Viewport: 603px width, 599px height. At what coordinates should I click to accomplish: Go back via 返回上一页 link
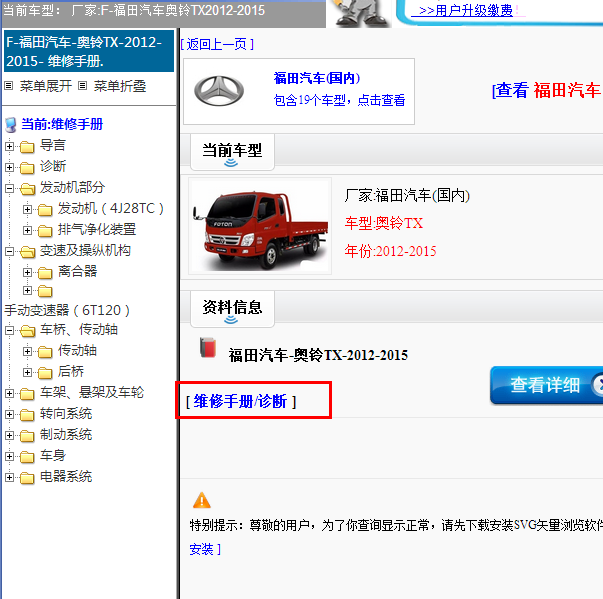click(x=217, y=45)
